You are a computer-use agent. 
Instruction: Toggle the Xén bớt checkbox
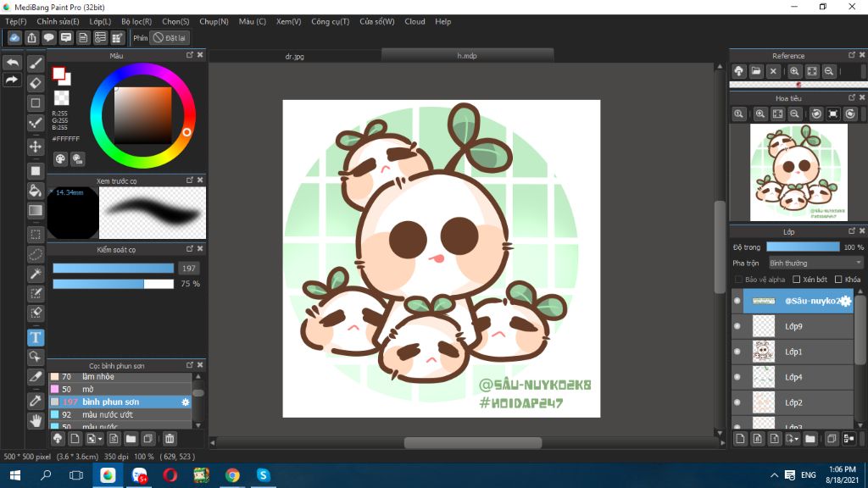click(x=797, y=280)
